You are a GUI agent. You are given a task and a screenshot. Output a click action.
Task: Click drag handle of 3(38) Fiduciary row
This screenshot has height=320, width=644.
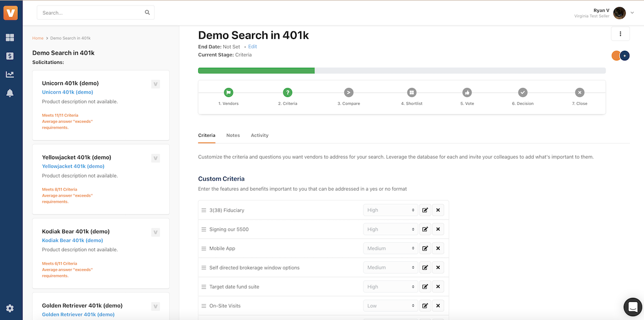(204, 210)
